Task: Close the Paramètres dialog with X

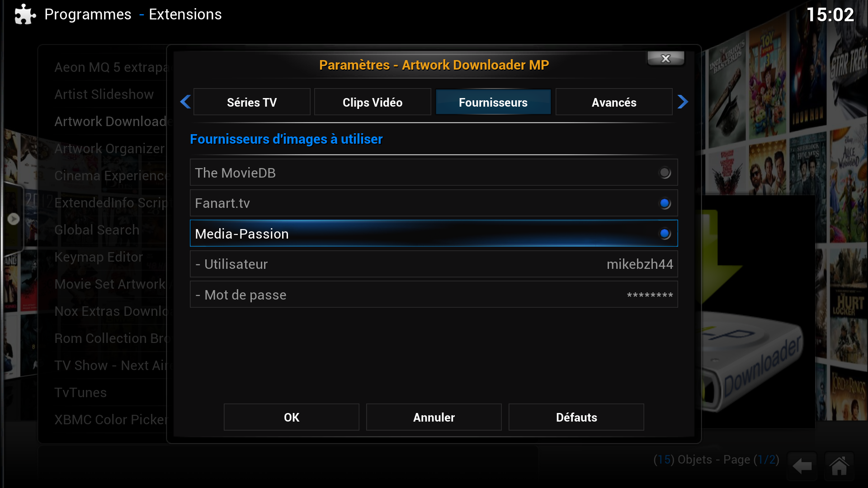Action: click(665, 58)
